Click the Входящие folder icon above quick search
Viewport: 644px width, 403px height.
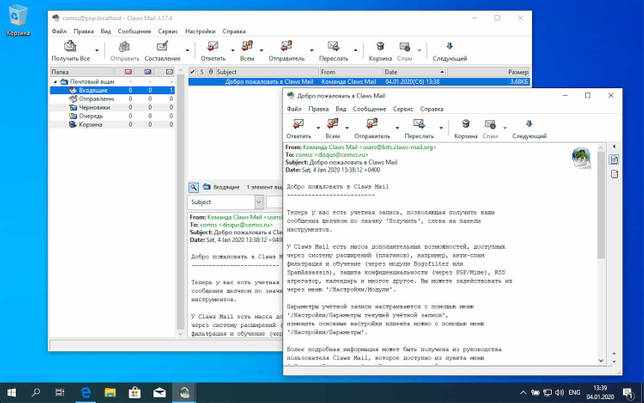click(207, 187)
